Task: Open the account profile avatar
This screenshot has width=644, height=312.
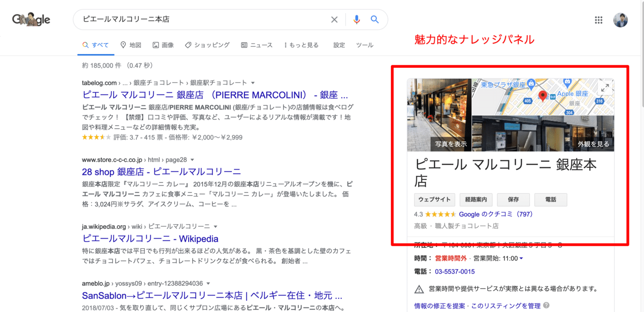Action: click(x=620, y=20)
